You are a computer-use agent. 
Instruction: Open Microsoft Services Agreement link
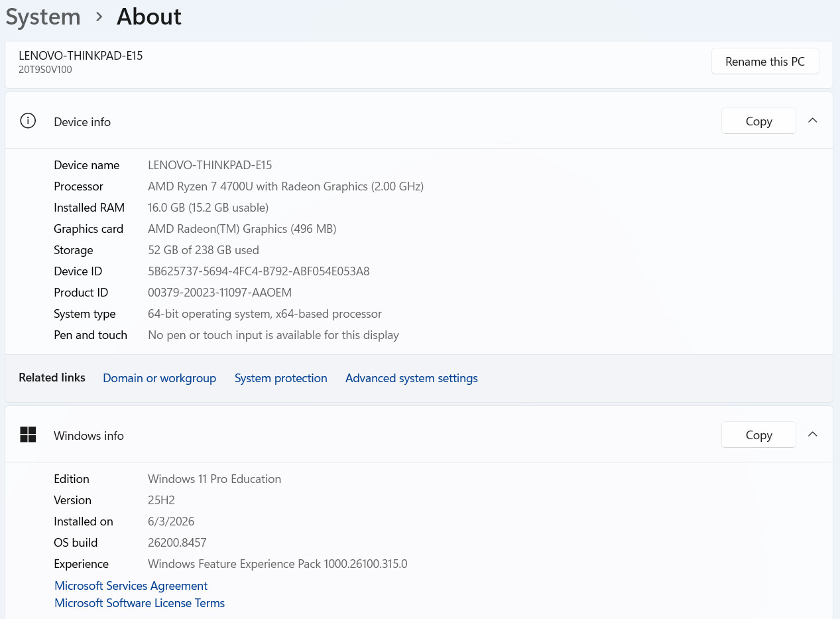pos(131,586)
